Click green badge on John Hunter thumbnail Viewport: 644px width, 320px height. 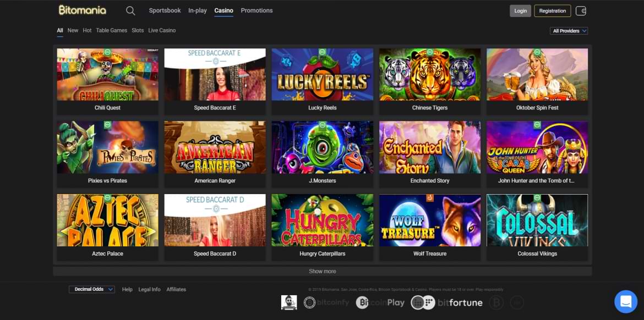point(537,125)
